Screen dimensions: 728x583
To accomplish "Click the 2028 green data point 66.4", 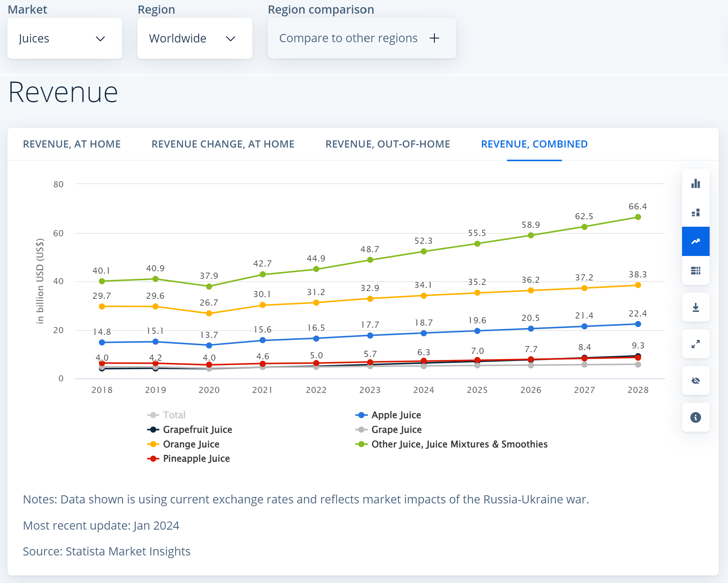I will tap(638, 217).
